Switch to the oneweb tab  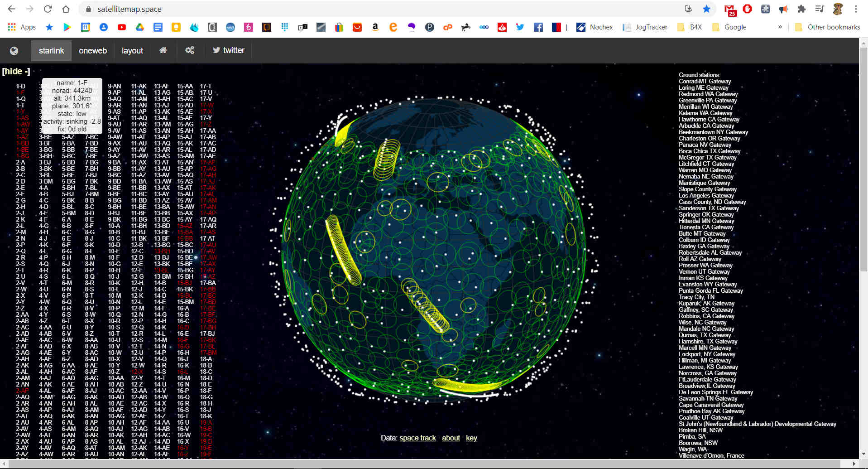point(93,51)
